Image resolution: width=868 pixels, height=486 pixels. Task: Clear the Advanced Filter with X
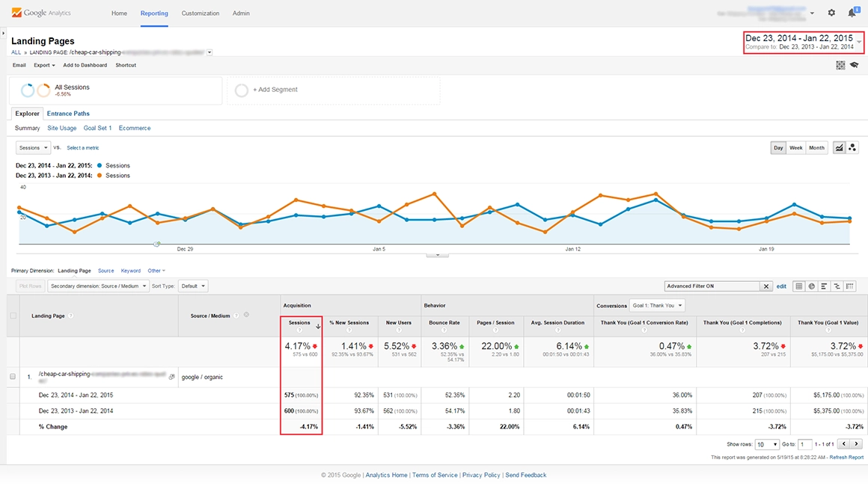pos(766,286)
